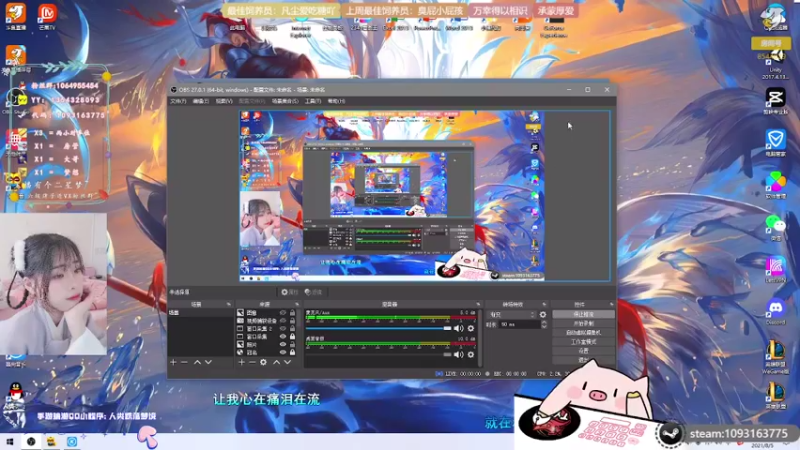This screenshot has width=800, height=450.
Task: Remove the selected scene with the minus icon
Action: 184,362
